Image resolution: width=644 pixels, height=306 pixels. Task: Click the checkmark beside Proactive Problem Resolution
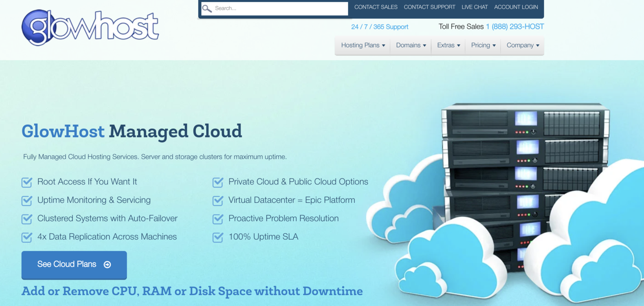(x=218, y=219)
